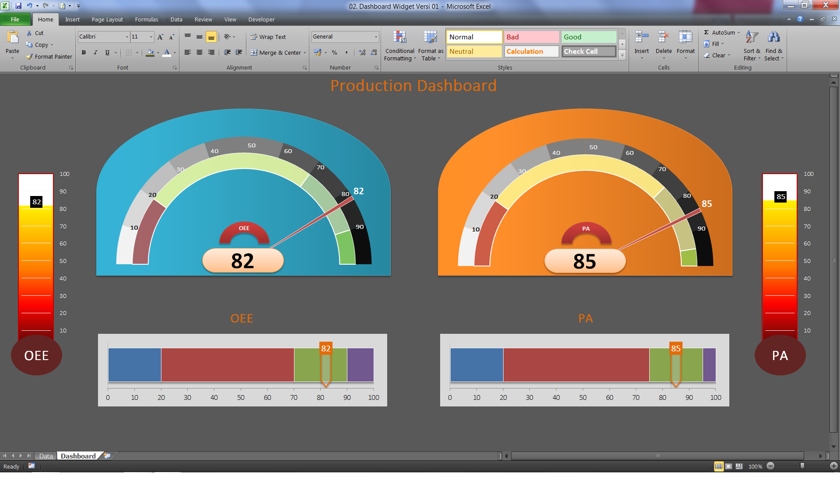Click the Merge & Center icon

coord(254,52)
